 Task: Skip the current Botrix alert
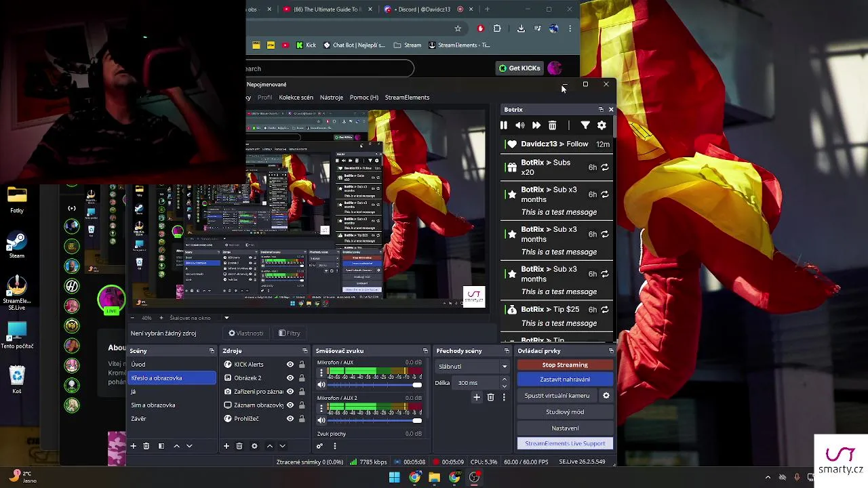coord(536,125)
